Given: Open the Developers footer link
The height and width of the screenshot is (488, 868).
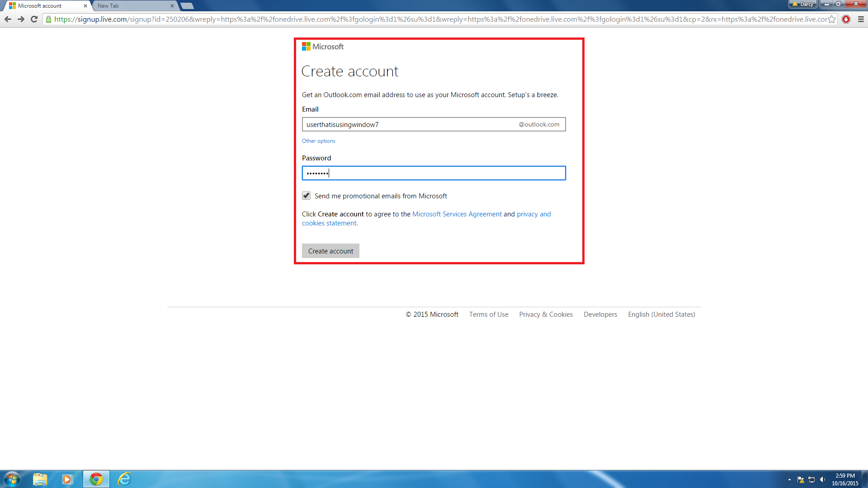Looking at the screenshot, I should (600, 314).
